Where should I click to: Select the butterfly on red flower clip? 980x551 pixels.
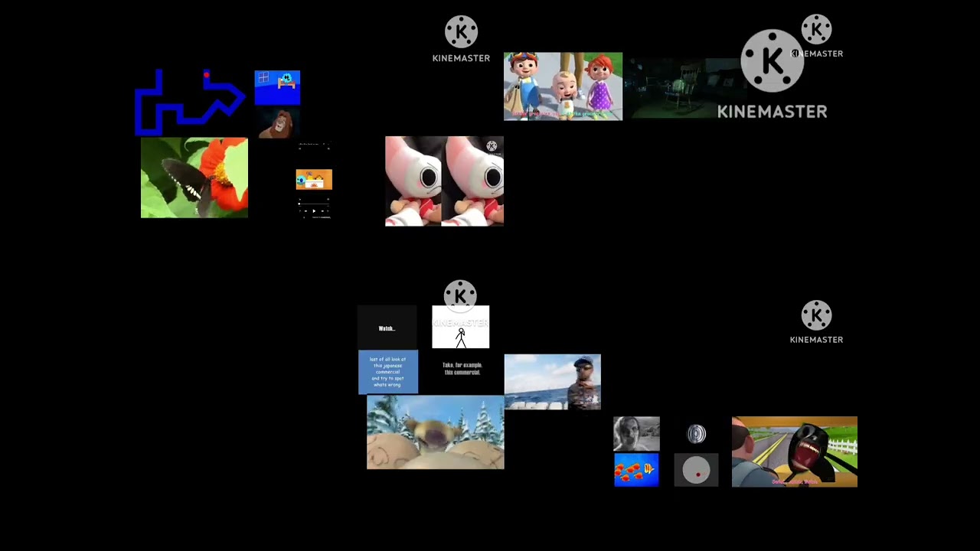click(194, 178)
